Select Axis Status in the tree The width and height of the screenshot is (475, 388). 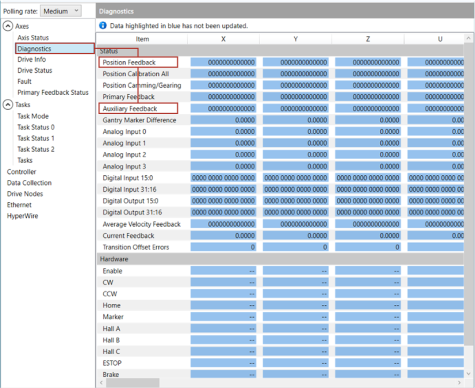33,38
